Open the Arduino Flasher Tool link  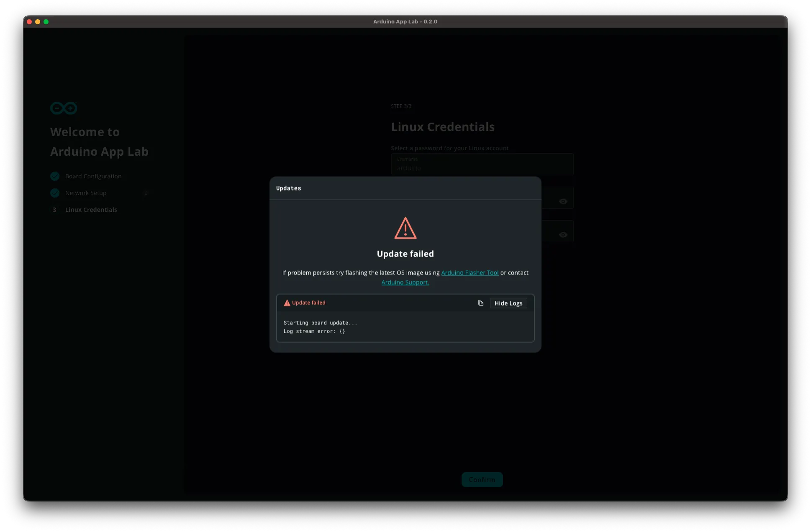tap(470, 272)
